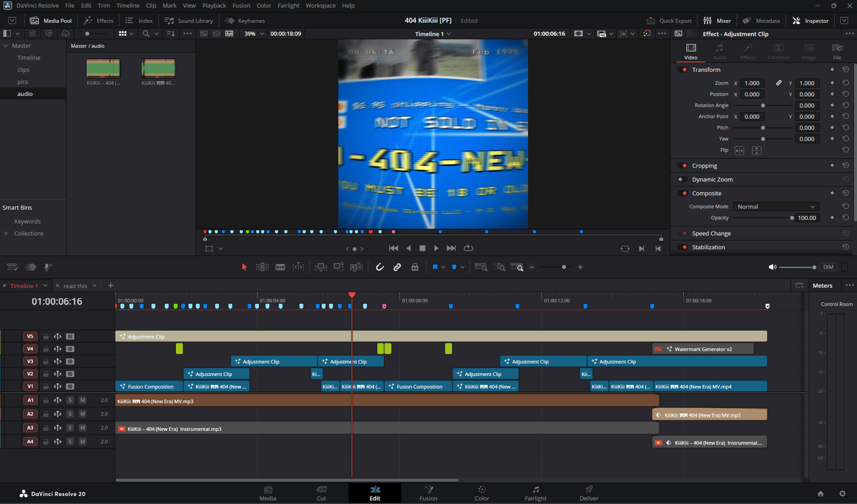Viewport: 857px width, 504px height.
Task: Reset the Transform section settings
Action: click(846, 70)
